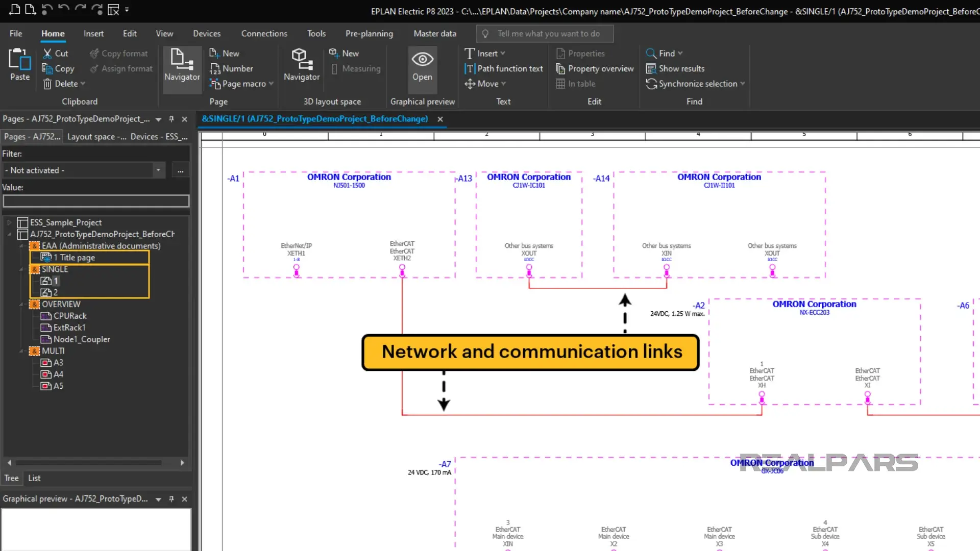Click Assign format in Clipboard group
Screen dimensions: 980x551
[x=121, y=68]
